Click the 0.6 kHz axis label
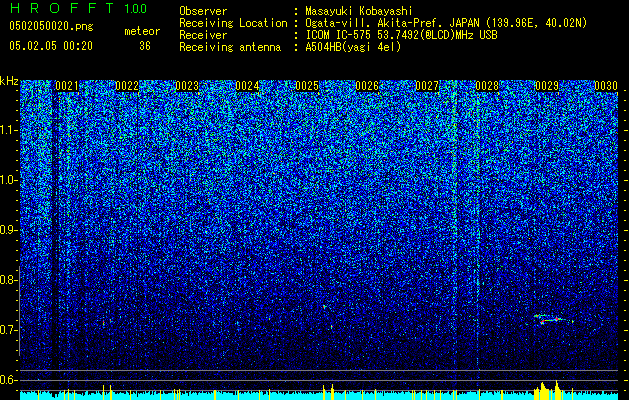This screenshot has width=629, height=400. pyautogui.click(x=7, y=380)
